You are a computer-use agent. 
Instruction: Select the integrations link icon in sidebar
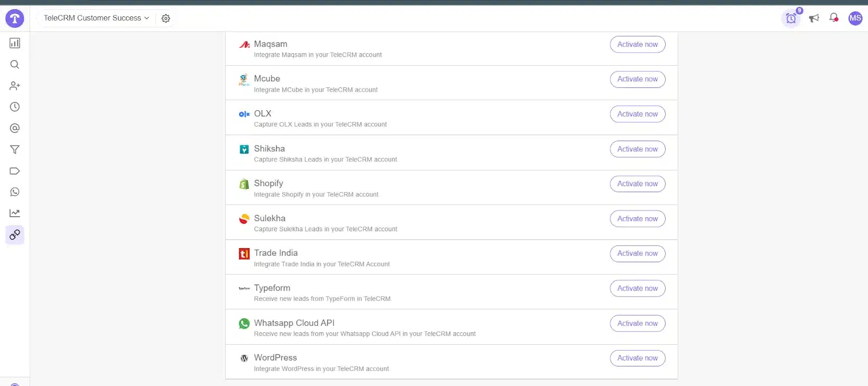point(15,235)
